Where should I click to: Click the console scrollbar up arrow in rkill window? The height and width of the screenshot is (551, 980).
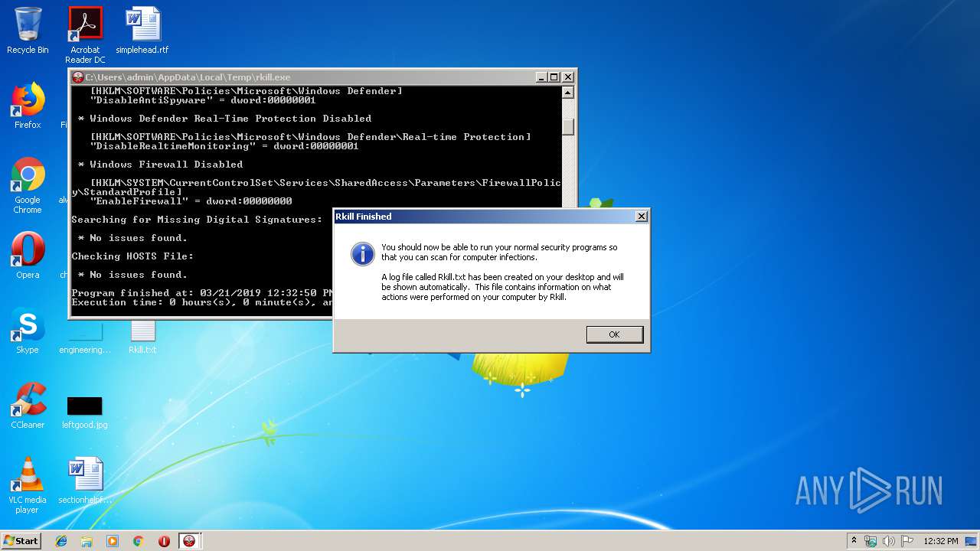(567, 93)
